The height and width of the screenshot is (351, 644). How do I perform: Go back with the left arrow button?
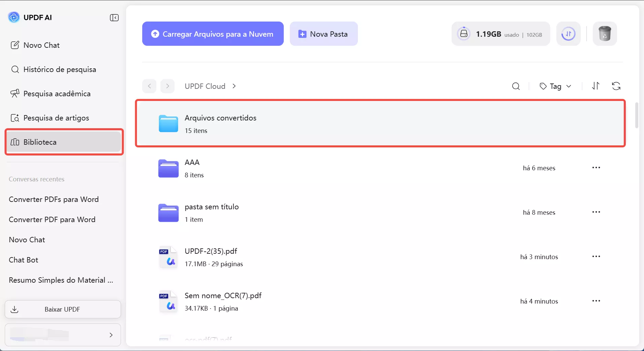click(x=149, y=86)
